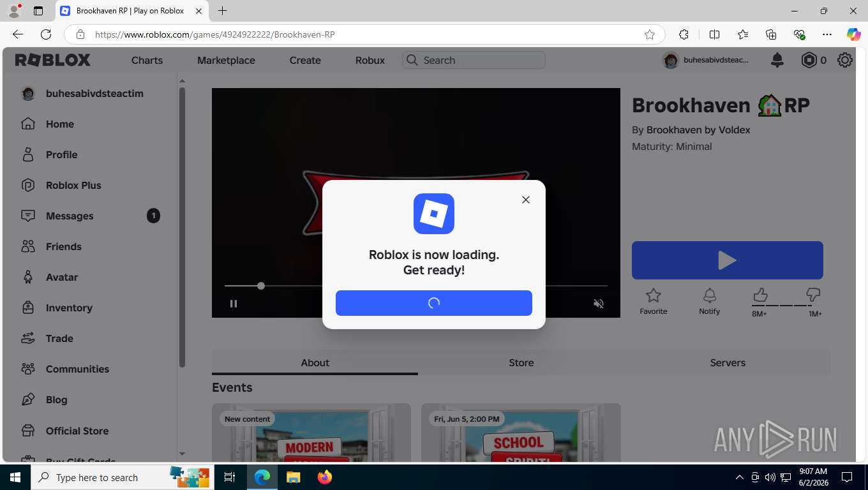Click the sidebar scroll-down arrow
This screenshot has height=490, width=868.
point(182,454)
